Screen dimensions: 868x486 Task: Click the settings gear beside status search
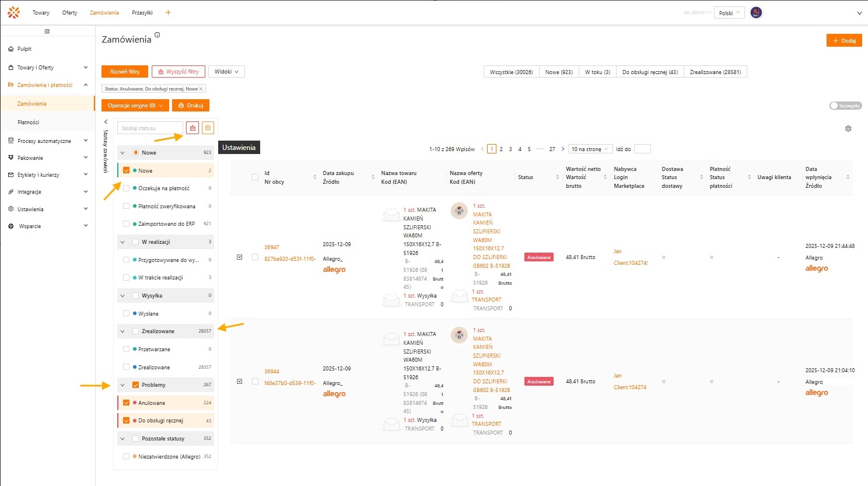[208, 128]
